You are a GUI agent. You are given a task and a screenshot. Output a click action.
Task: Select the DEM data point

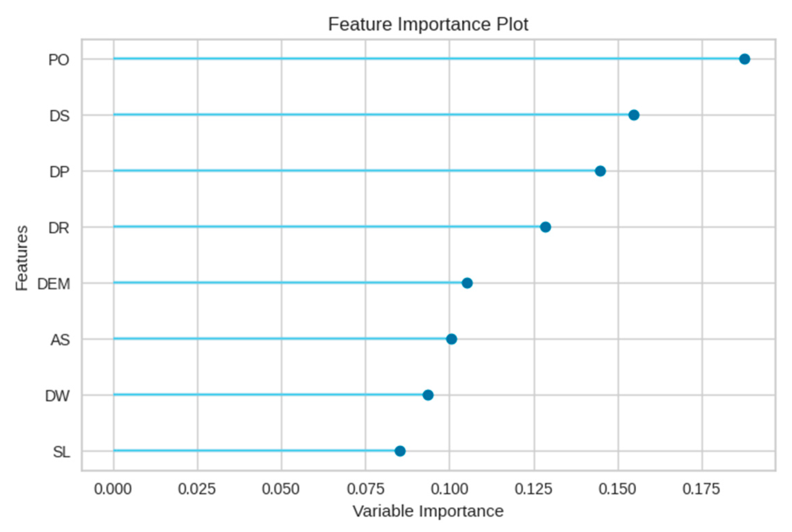coord(467,283)
